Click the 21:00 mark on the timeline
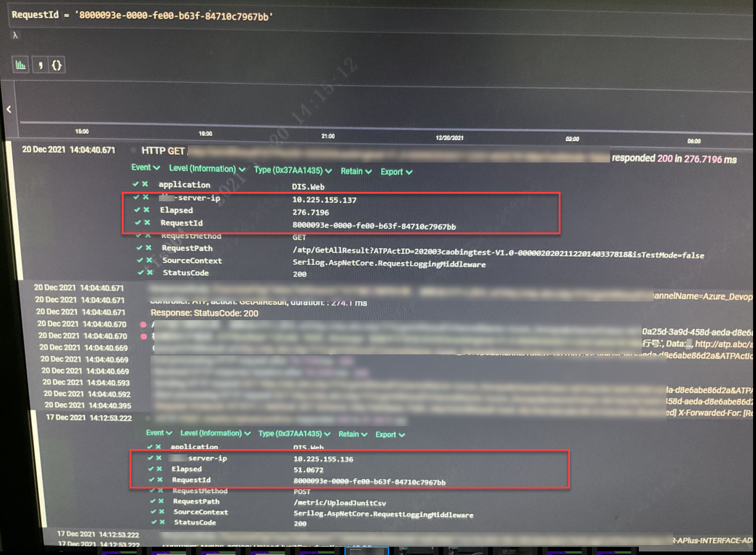756x555 pixels. [327, 135]
